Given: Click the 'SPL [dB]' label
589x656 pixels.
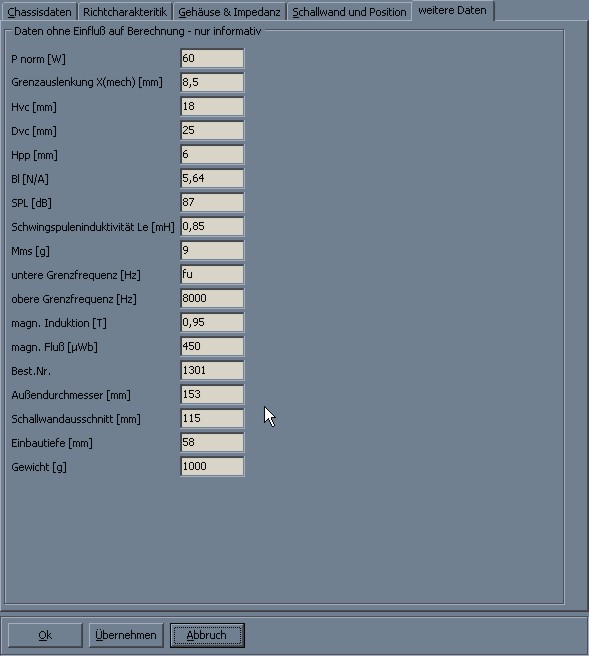Looking at the screenshot, I should pos(31,203).
